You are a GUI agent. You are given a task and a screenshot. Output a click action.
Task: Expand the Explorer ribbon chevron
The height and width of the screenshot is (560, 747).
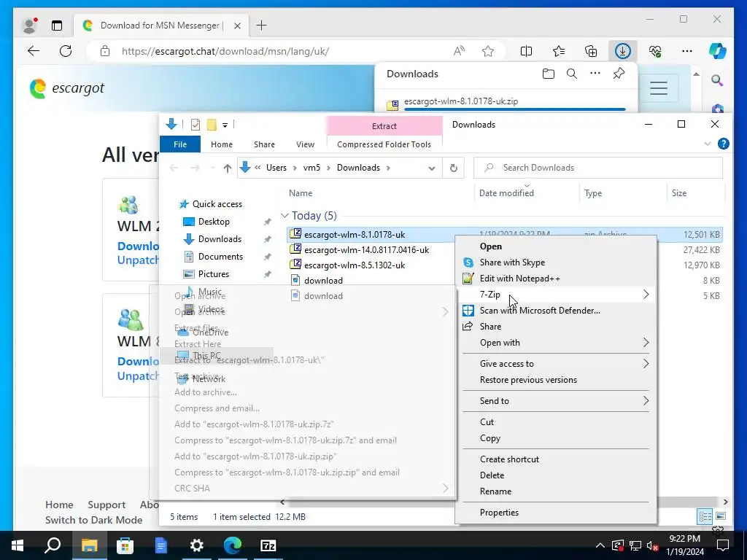pyautogui.click(x=708, y=144)
